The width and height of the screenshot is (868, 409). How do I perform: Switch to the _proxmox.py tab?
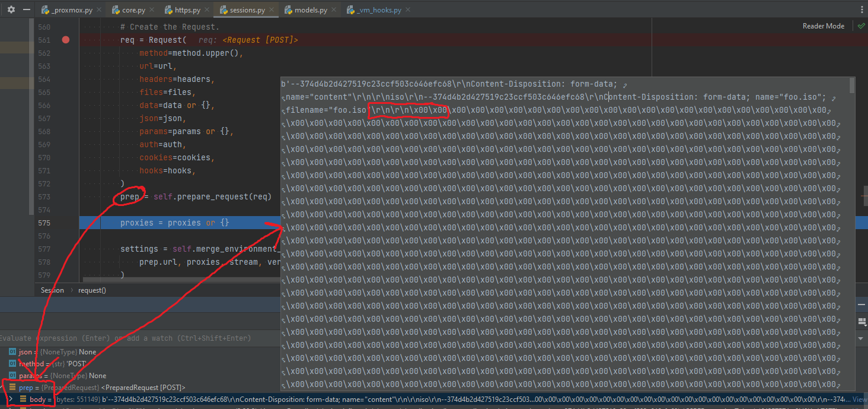[x=68, y=10]
